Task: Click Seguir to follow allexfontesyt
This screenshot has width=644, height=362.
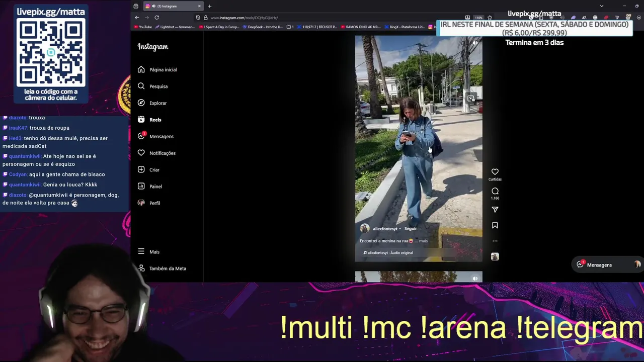Action: pos(411,228)
